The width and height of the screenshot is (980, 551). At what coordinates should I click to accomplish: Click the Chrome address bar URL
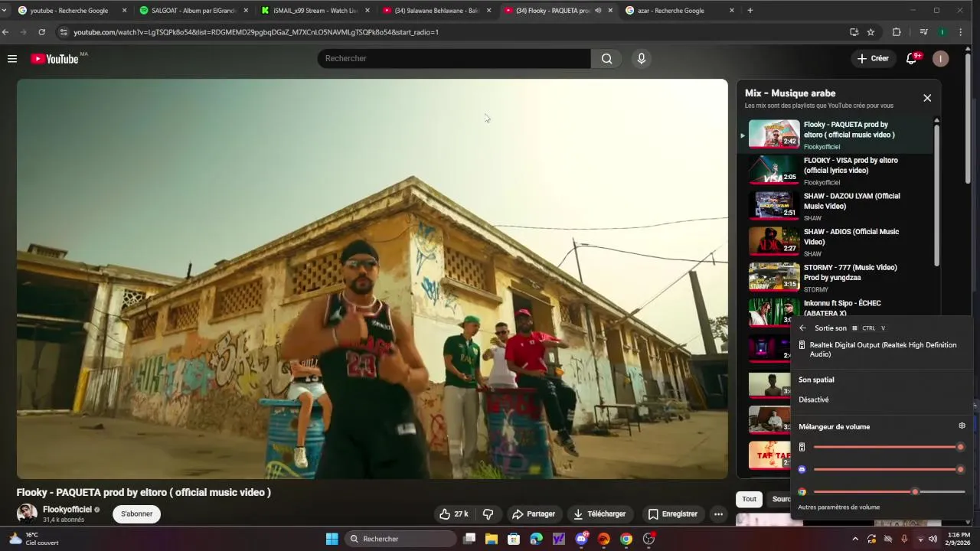pos(256,32)
